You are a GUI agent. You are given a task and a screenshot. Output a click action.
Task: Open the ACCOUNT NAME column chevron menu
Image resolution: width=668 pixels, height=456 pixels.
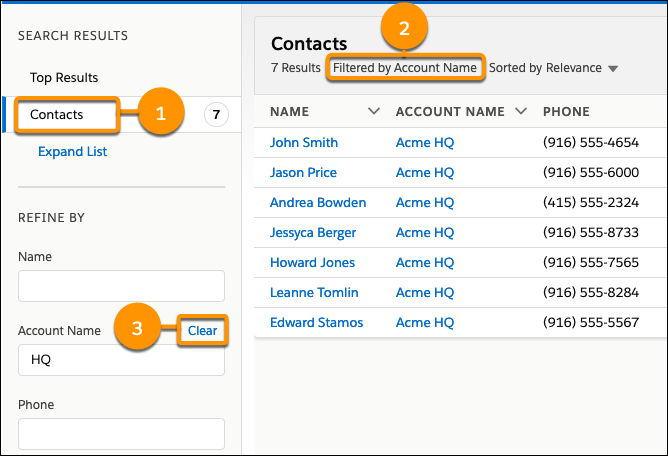521,112
